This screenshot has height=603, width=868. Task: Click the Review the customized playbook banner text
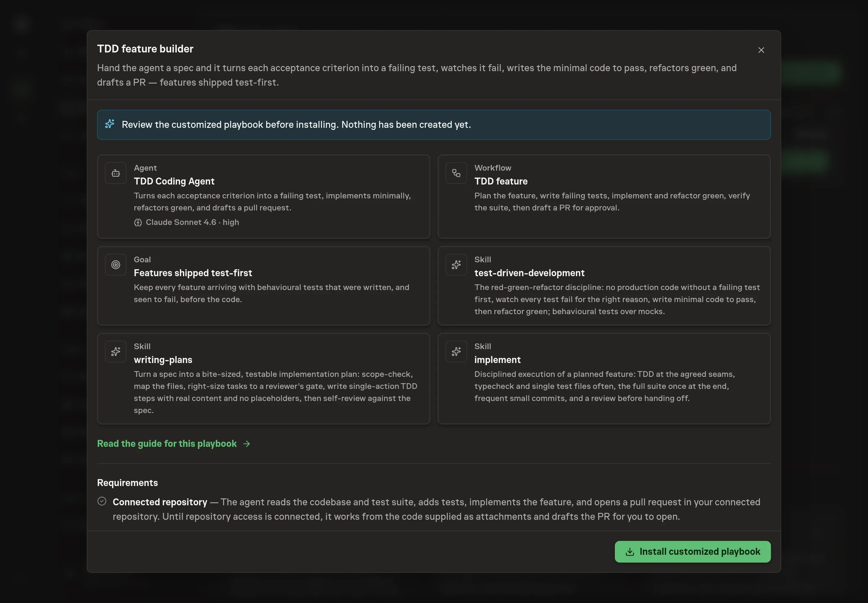[x=296, y=125]
